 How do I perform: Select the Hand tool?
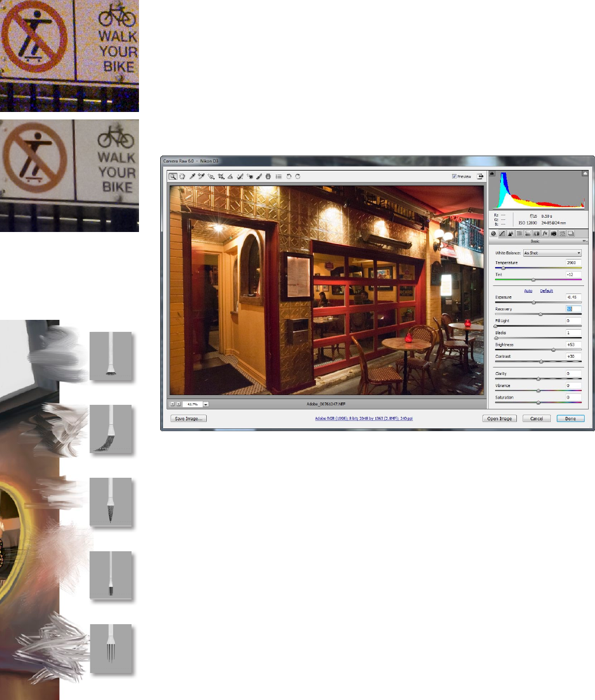(182, 177)
